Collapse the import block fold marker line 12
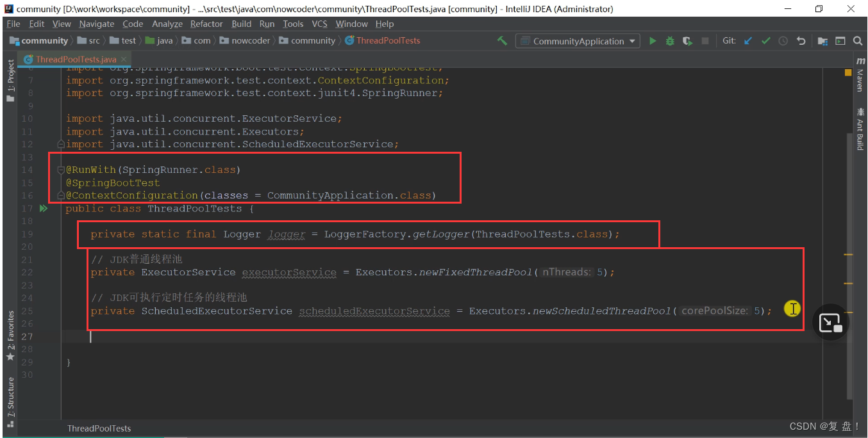The image size is (868, 438). point(61,144)
